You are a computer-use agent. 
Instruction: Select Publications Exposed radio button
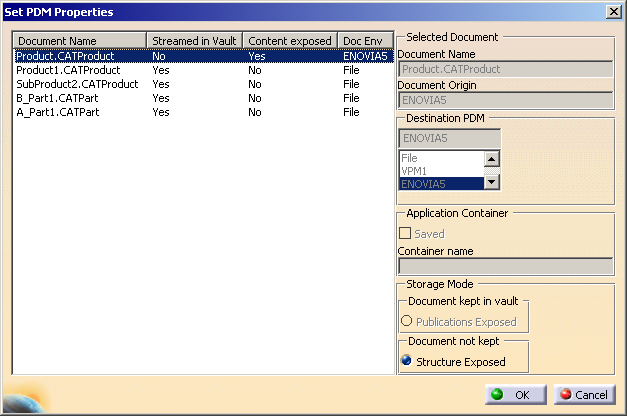(x=407, y=322)
